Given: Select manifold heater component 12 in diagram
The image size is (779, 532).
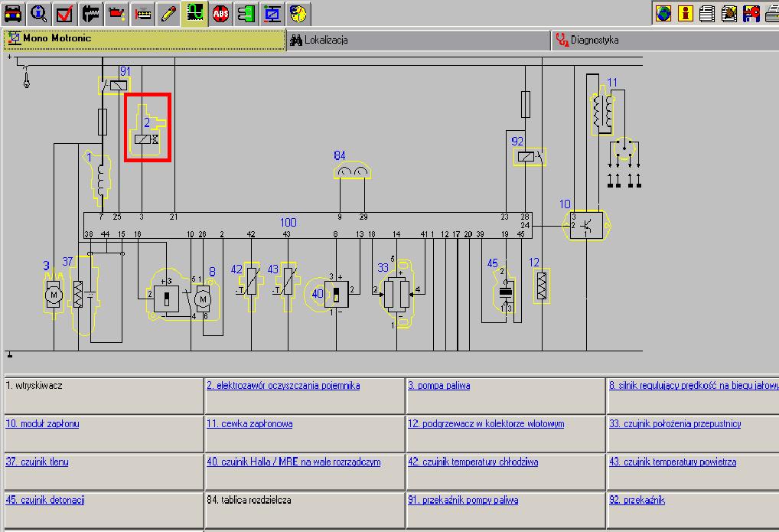Looking at the screenshot, I should (542, 286).
